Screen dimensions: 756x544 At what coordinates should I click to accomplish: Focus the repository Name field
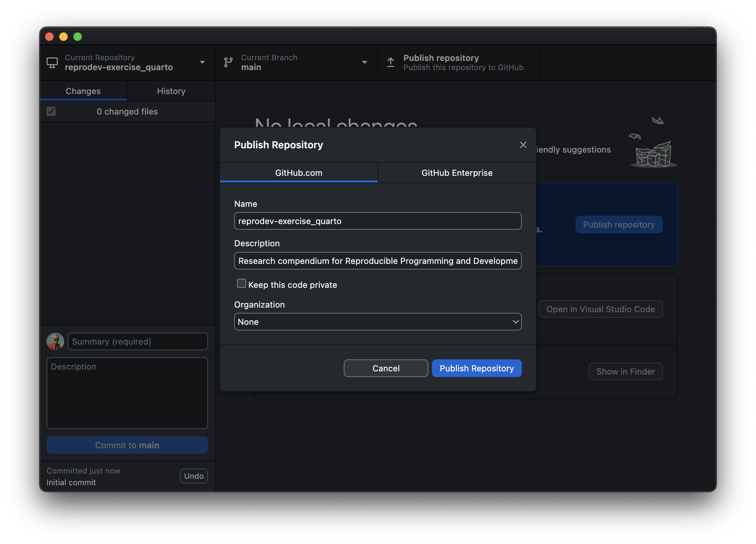pyautogui.click(x=378, y=221)
